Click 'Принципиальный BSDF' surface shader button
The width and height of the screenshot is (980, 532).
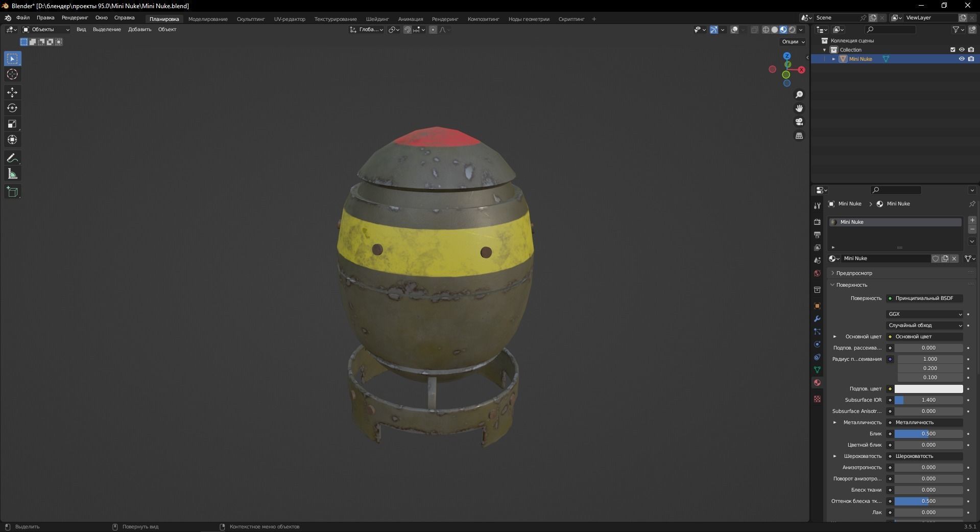click(x=925, y=298)
